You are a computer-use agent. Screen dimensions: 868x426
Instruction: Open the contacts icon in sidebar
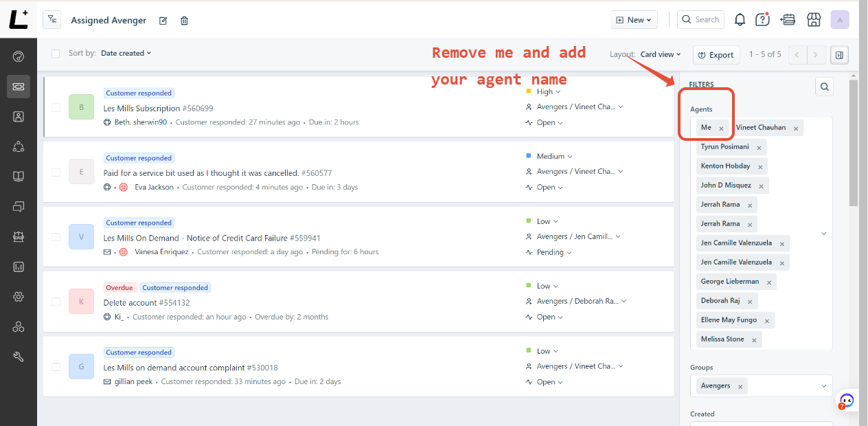click(x=19, y=116)
